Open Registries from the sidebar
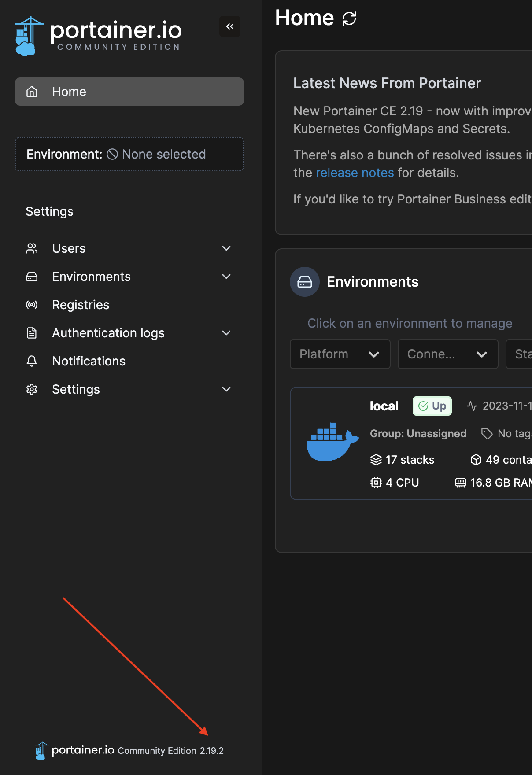The height and width of the screenshot is (775, 532). [81, 305]
